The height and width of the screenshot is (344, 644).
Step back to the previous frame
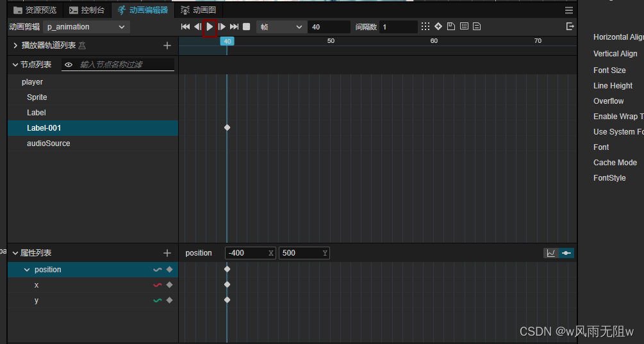click(197, 27)
